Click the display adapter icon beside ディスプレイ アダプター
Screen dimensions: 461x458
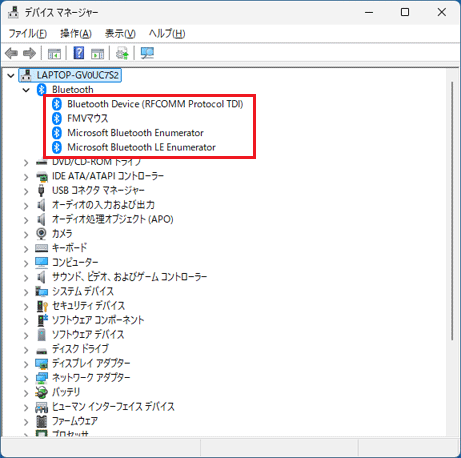(41, 363)
